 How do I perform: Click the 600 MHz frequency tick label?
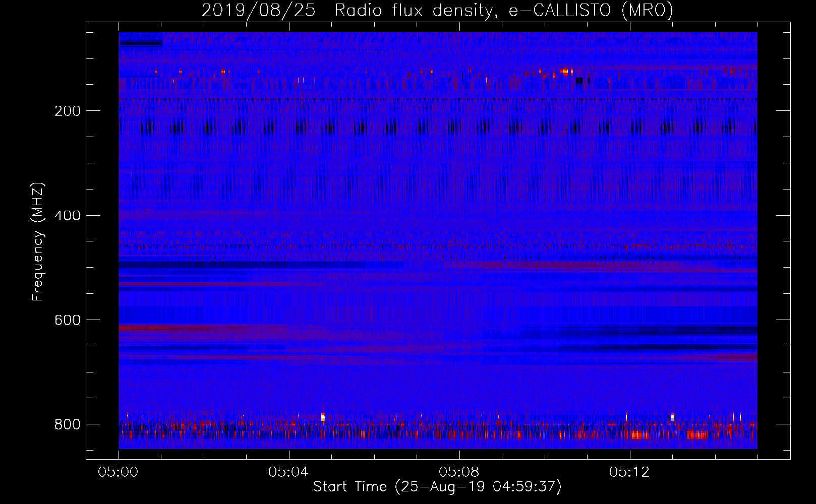(68, 321)
